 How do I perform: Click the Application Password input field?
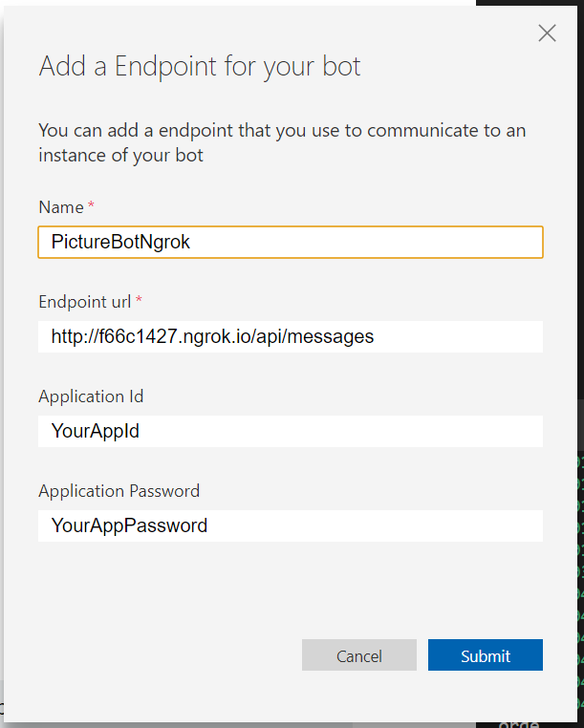pyautogui.click(x=291, y=525)
